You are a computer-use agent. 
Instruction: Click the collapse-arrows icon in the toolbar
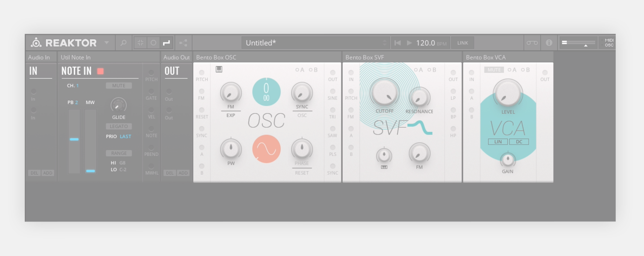(140, 43)
